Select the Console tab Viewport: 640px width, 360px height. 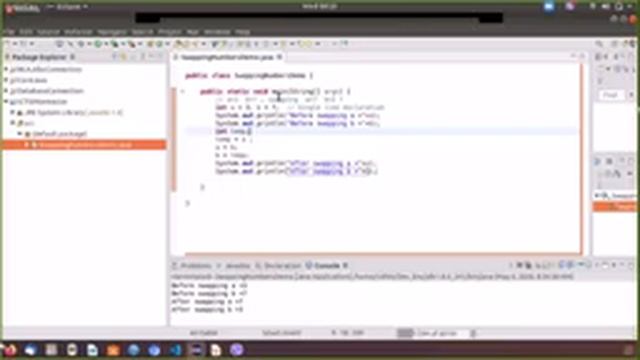tap(323, 266)
